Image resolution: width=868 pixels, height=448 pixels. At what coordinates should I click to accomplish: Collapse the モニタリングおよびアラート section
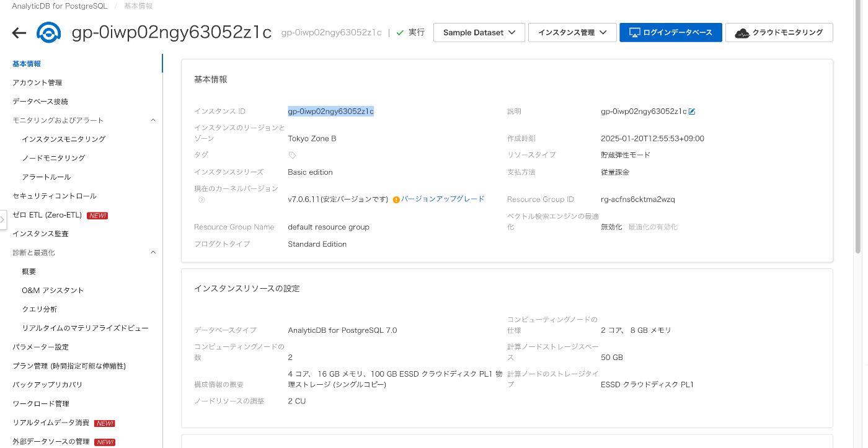(x=153, y=120)
